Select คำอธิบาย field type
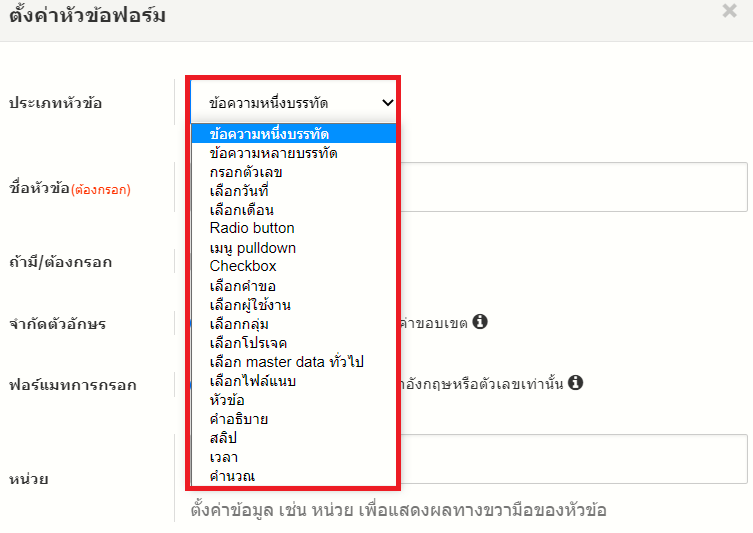The image size is (753, 533). coord(238,419)
